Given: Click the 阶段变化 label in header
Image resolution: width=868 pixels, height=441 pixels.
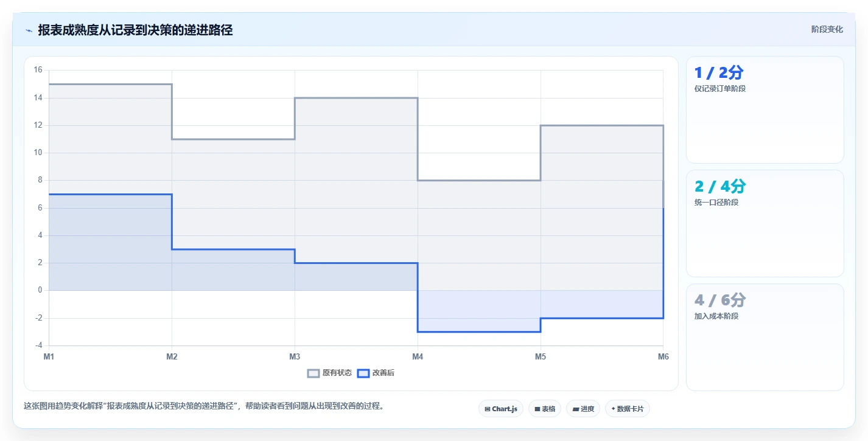Looking at the screenshot, I should coord(827,29).
